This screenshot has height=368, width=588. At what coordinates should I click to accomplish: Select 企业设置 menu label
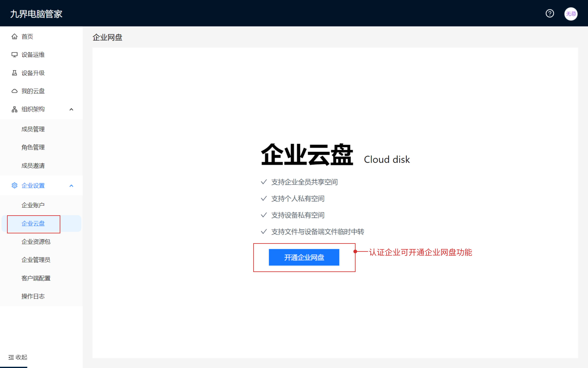(x=33, y=186)
